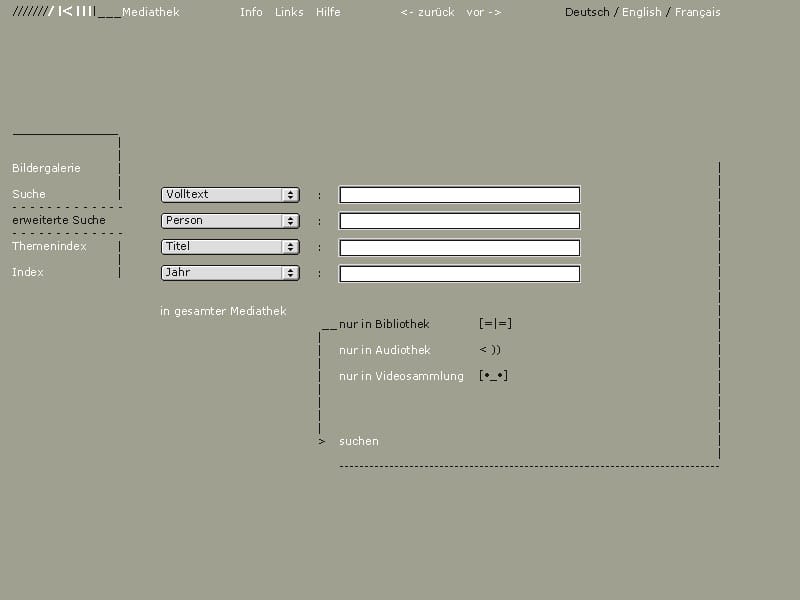The height and width of the screenshot is (600, 800).
Task: Open the Person dropdown
Action: point(230,220)
